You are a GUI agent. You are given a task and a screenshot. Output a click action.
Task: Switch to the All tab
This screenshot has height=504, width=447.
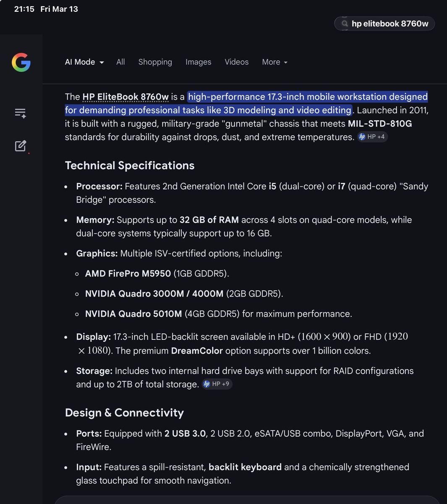pos(120,62)
